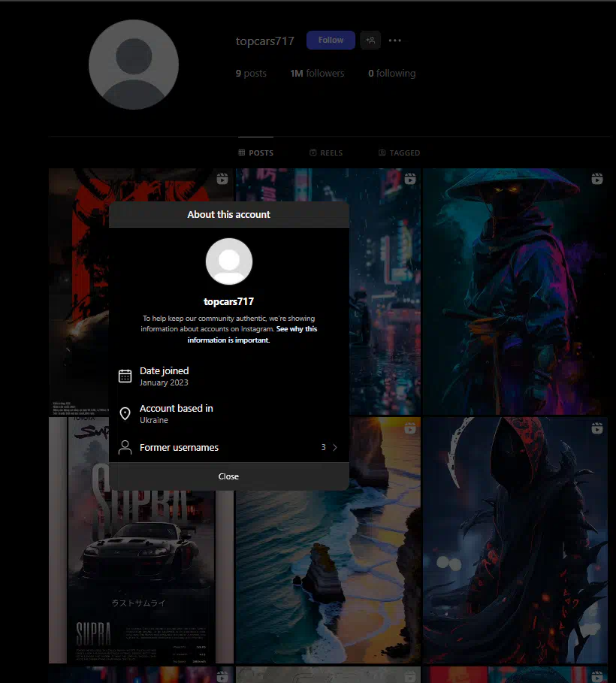
Task: Click the large profile picture in the page header
Action: pyautogui.click(x=134, y=65)
